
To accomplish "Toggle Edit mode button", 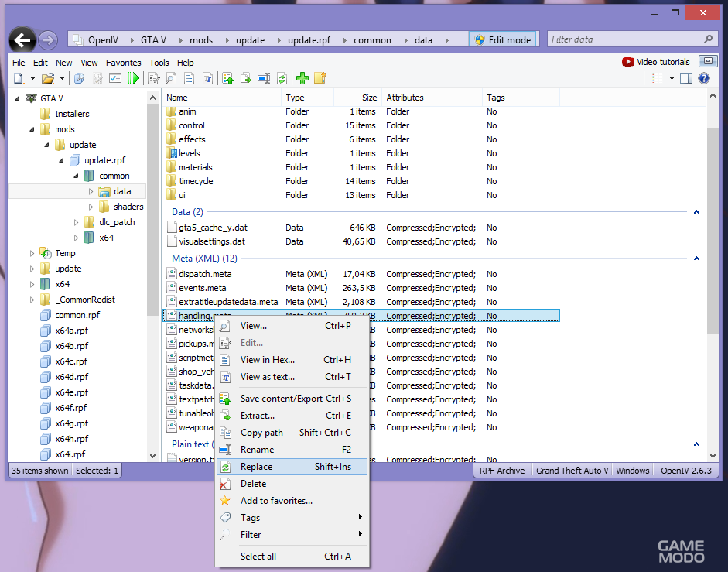I will click(x=503, y=40).
